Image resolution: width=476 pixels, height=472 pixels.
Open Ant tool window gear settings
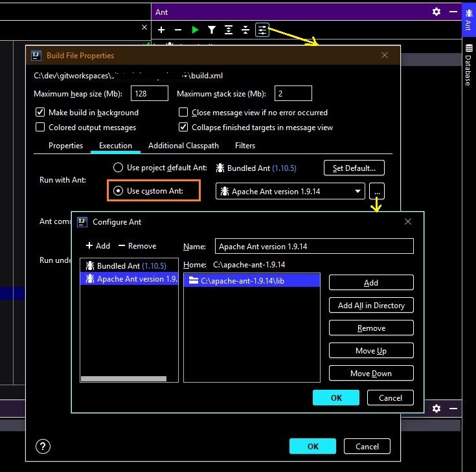click(436, 12)
